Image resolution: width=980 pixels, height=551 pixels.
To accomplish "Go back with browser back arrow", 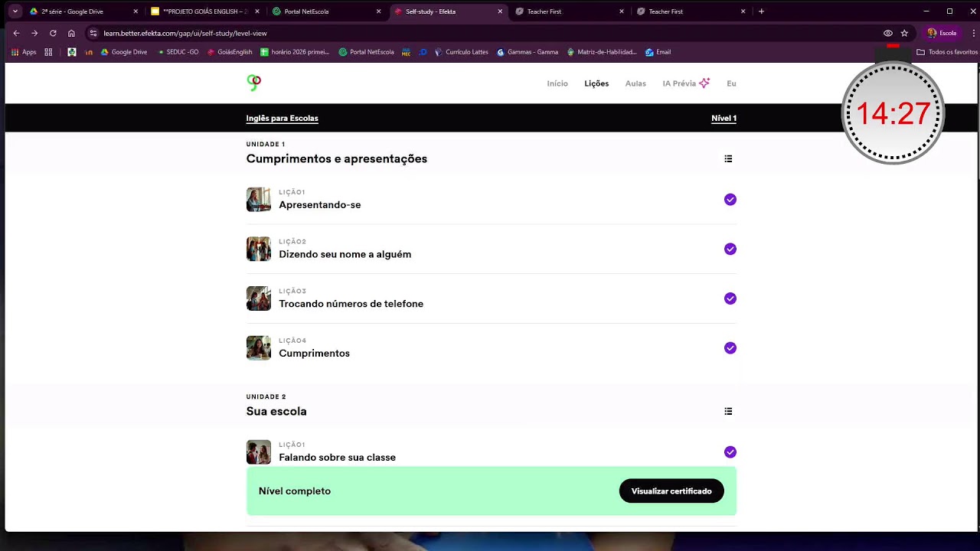I will (x=16, y=34).
